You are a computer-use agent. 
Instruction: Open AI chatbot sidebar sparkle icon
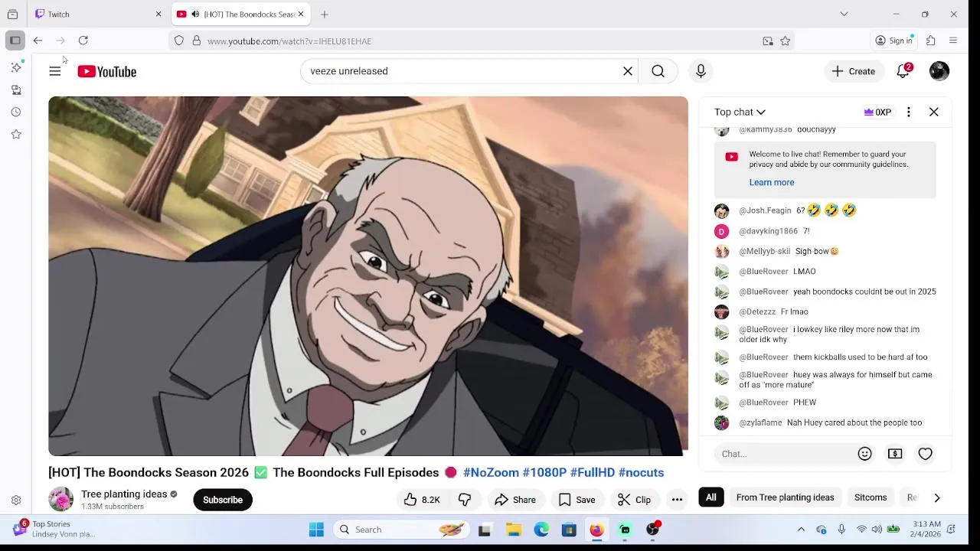coord(16,67)
